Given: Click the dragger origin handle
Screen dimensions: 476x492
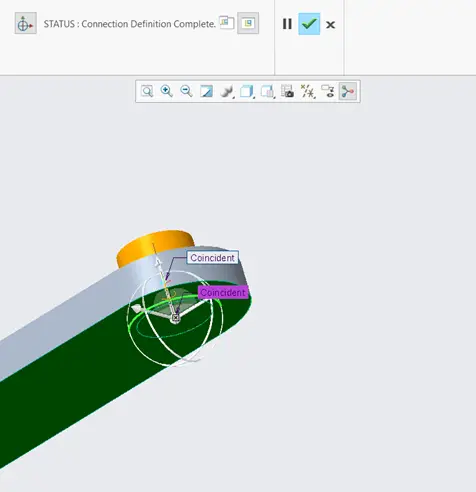Looking at the screenshot, I should pyautogui.click(x=175, y=318).
